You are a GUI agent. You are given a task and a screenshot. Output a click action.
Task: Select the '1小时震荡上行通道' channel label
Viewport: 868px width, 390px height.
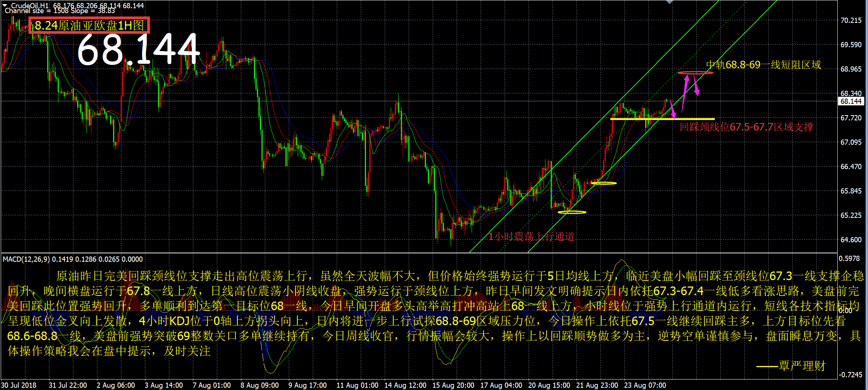coord(531,236)
